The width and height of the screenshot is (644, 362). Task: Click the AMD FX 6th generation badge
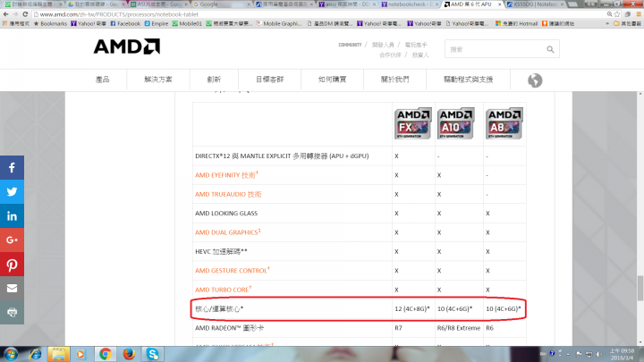412,123
